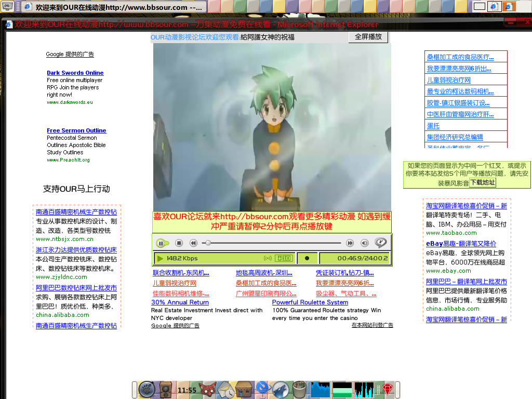Click the IE page icon in window title bar
The height and width of the screenshot is (399, 532).
click(9, 24)
